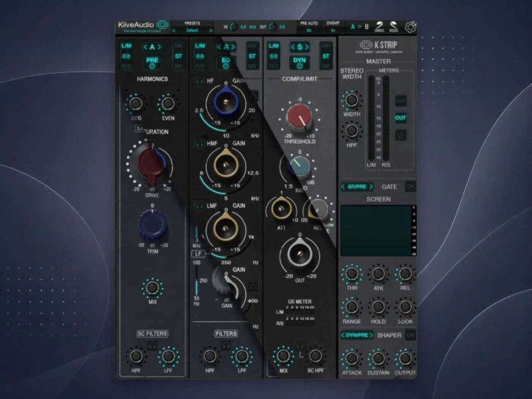The height and width of the screenshot is (399, 532).
Task: Click the gate SCREEN display
Action: [377, 231]
